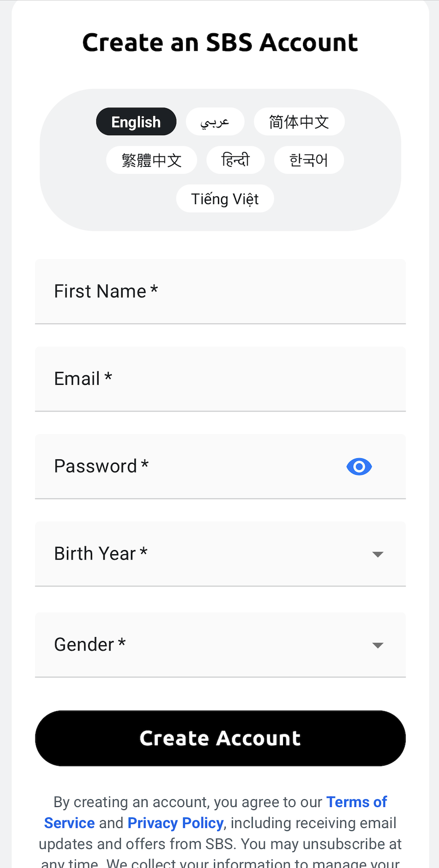Screen dimensions: 439x868
Task: Choose Simplified Chinese 简体中文 language
Action: 299,122
